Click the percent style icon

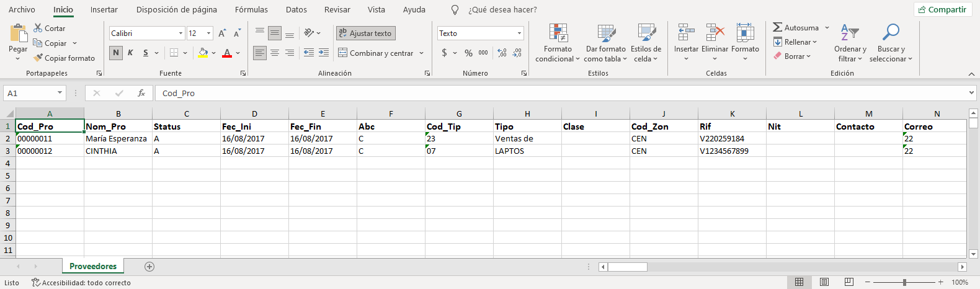click(x=468, y=53)
